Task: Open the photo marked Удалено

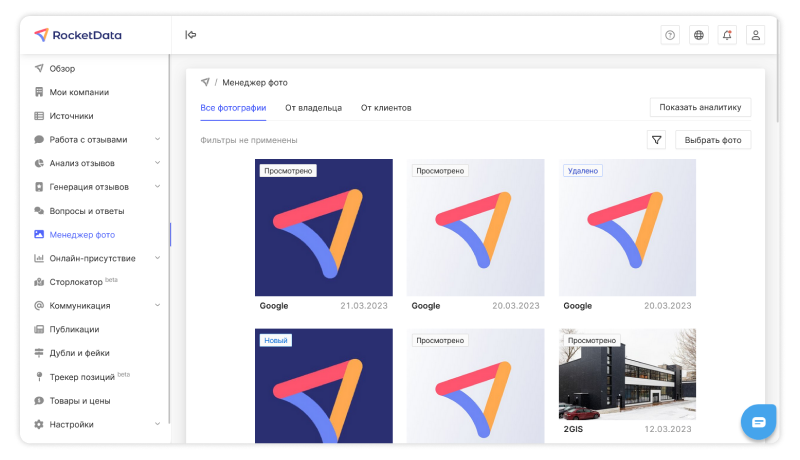Action: coord(627,228)
